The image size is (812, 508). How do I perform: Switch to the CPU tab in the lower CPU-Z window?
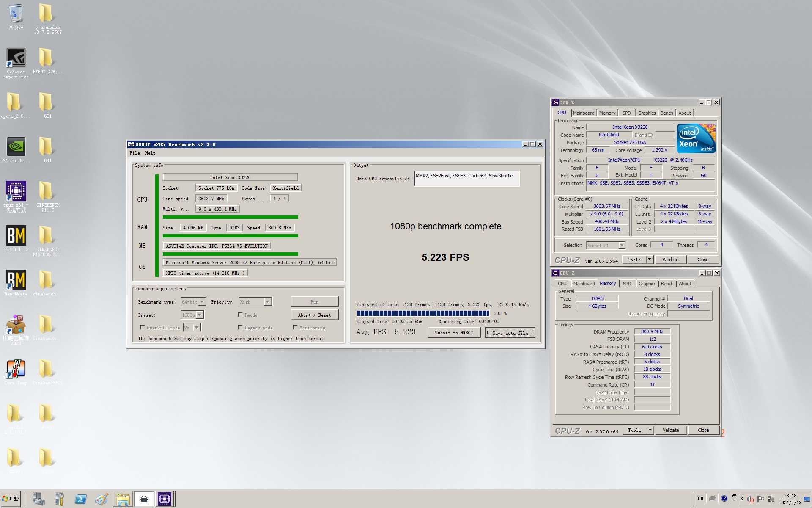pyautogui.click(x=562, y=284)
